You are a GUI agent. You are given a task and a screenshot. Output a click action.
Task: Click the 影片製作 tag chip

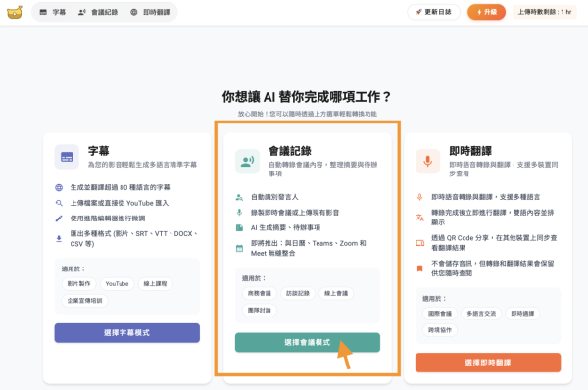(78, 284)
